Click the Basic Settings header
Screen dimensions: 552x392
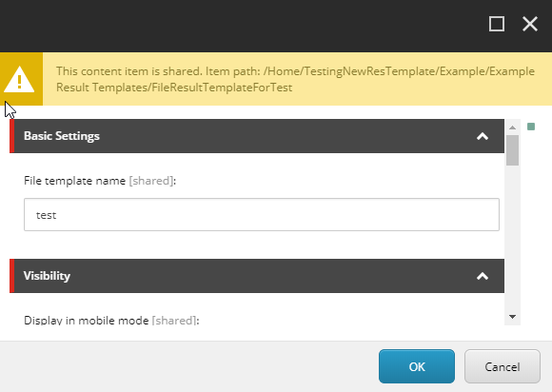tap(257, 136)
